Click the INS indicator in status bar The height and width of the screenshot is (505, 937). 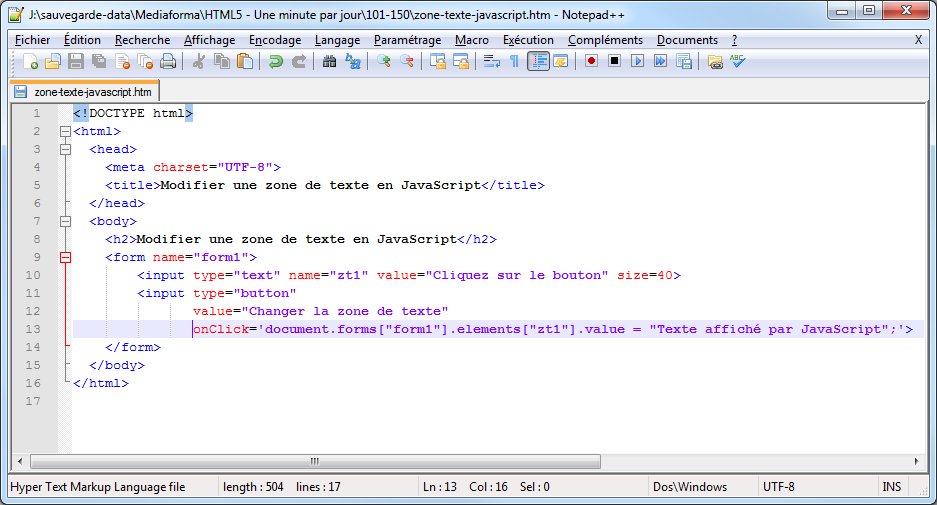point(891,487)
